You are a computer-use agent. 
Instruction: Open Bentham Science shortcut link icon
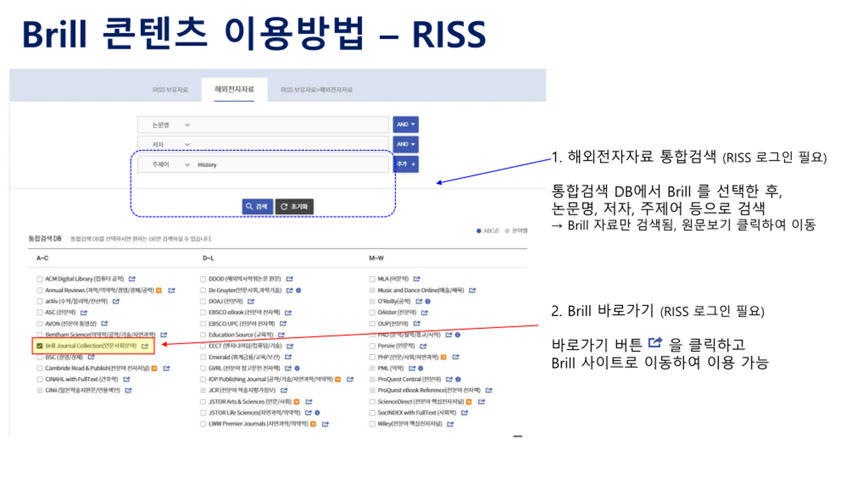coord(164,335)
